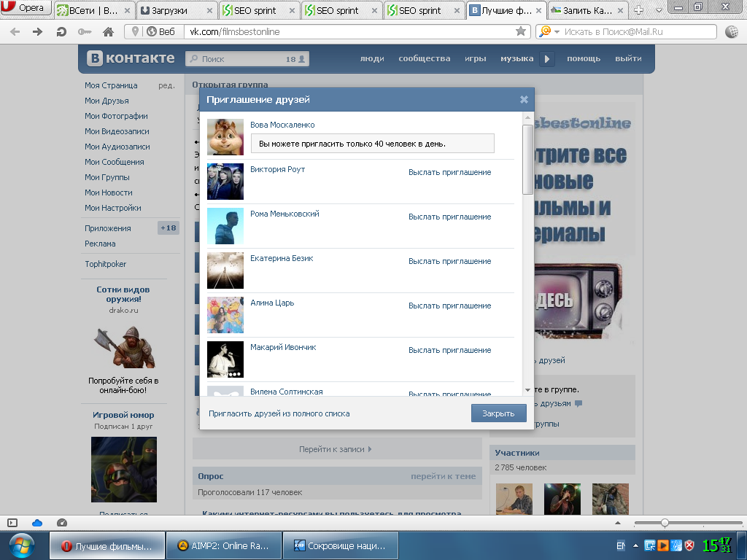The width and height of the screenshot is (747, 560).
Task: Switch to the ВСети tab
Action: pos(94,10)
